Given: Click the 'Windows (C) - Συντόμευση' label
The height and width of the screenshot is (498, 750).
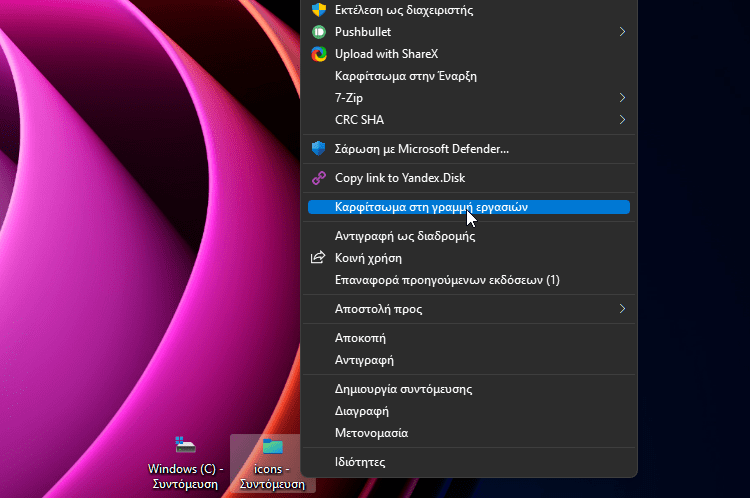Looking at the screenshot, I should tap(186, 476).
